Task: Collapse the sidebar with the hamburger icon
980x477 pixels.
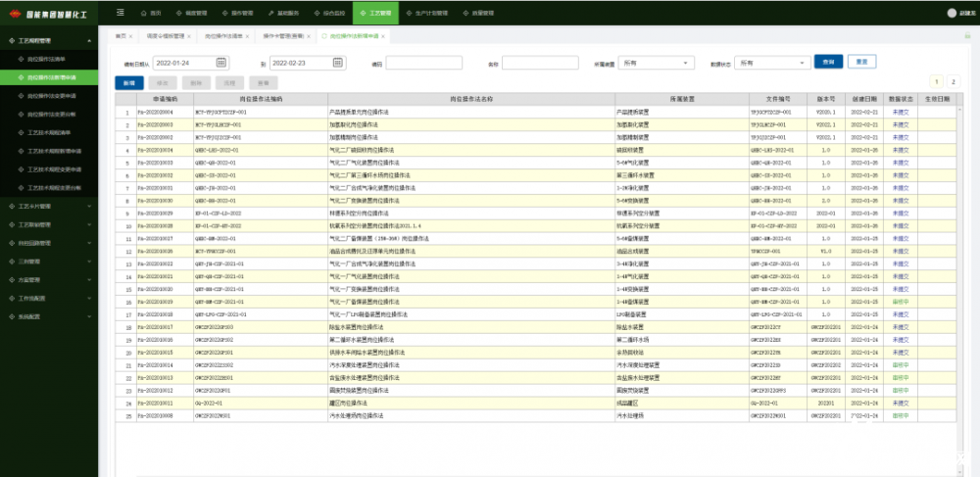Action: coord(121,13)
